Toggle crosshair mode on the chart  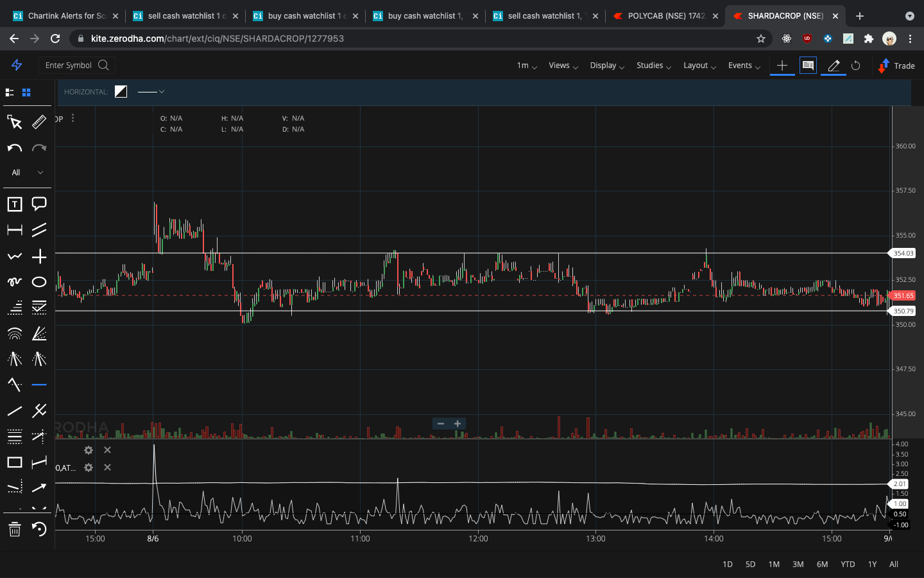(x=38, y=256)
